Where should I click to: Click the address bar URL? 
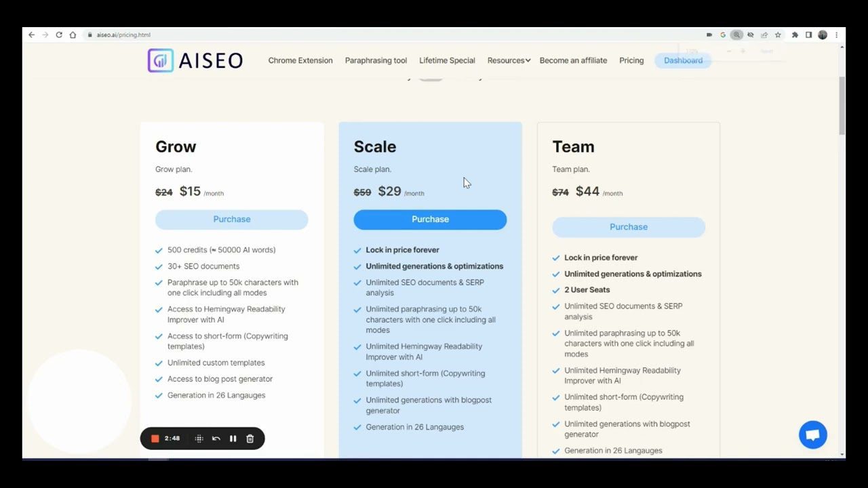coord(123,35)
